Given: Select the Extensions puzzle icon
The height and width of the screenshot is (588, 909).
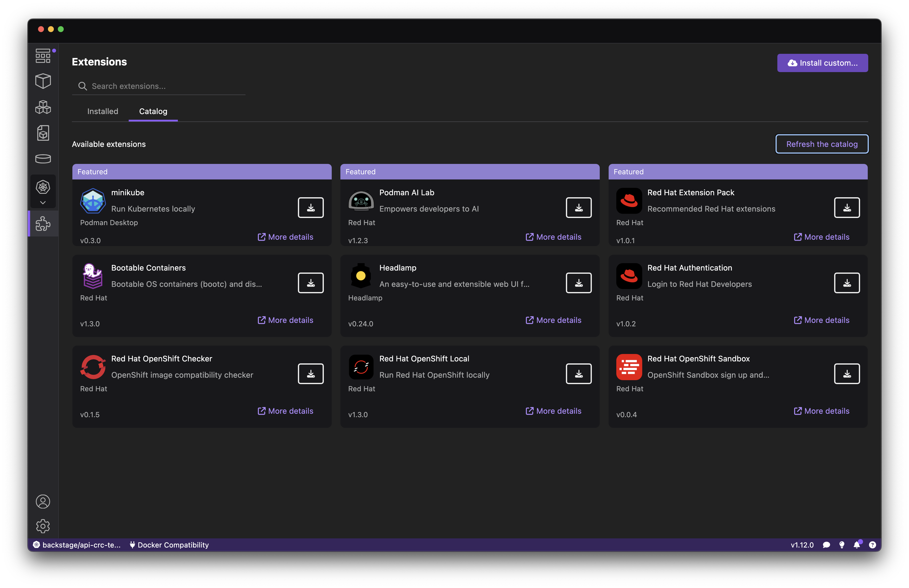Looking at the screenshot, I should tap(43, 224).
